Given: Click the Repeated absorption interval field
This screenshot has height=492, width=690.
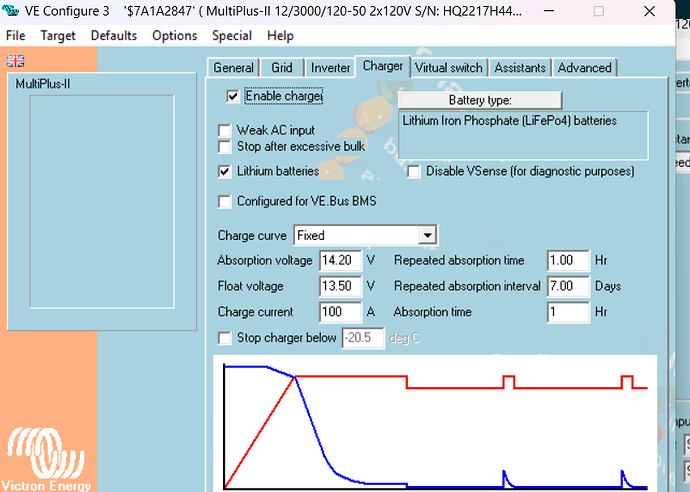Looking at the screenshot, I should 568,286.
